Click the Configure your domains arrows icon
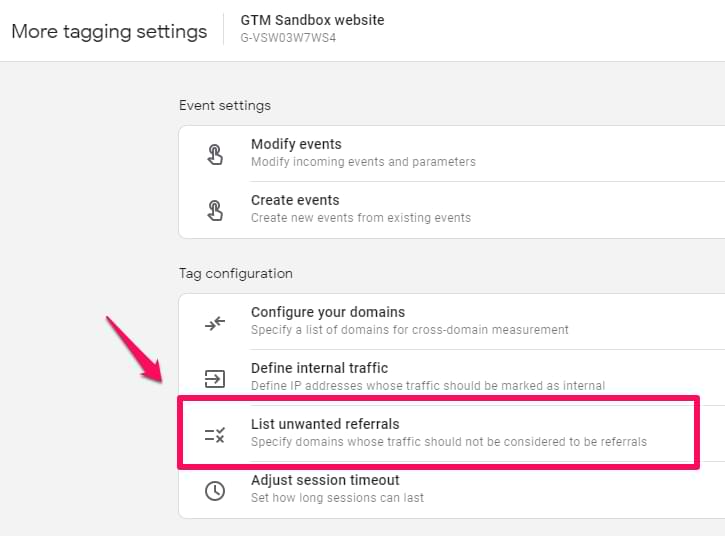Image resolution: width=725 pixels, height=536 pixels. tap(215, 322)
